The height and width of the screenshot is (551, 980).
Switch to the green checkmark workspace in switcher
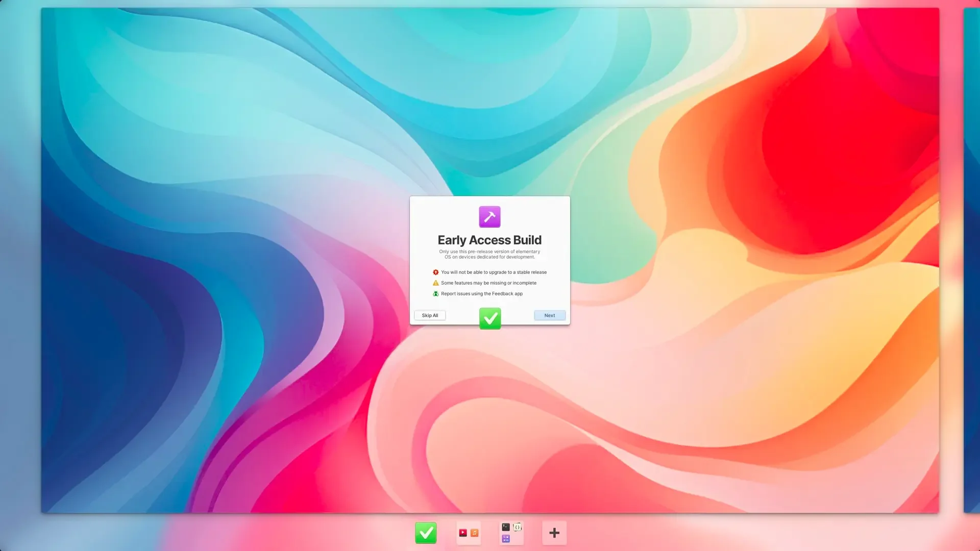click(x=426, y=533)
